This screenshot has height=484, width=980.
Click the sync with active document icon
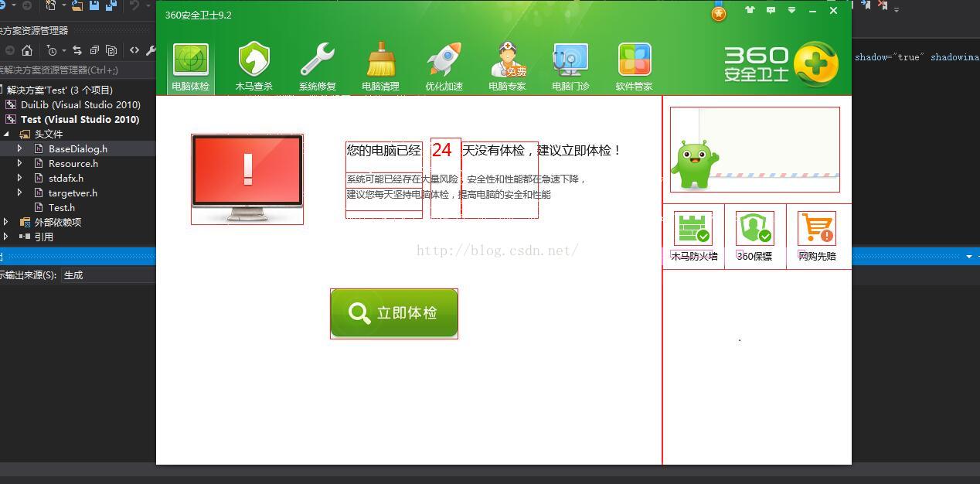(77, 50)
